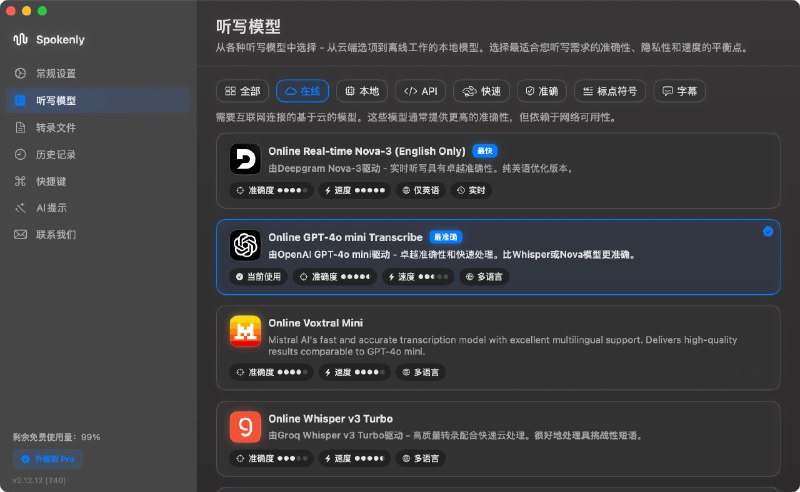This screenshot has height=492, width=800.
Task: Click the 听写模型 sidebar icon
Action: 20,101
